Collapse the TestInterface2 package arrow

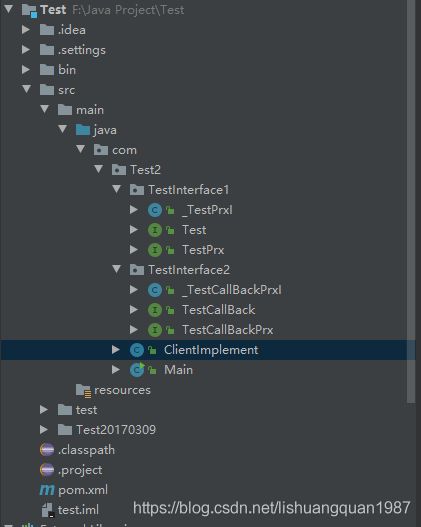(117, 269)
